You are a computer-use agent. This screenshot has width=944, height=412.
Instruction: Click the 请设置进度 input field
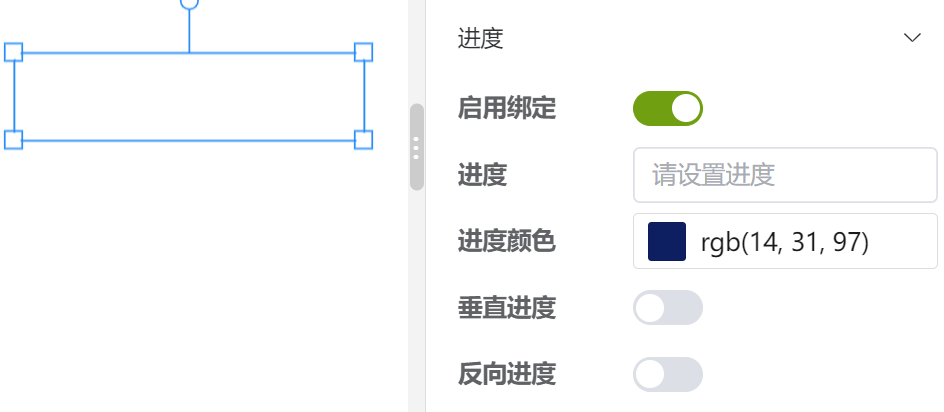point(785,175)
